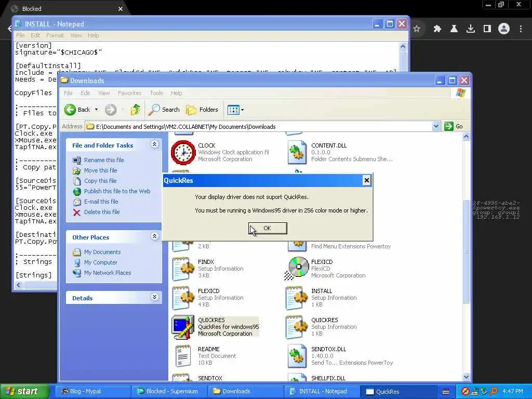
Task: Open the Help menu in Downloads
Action: (176, 93)
